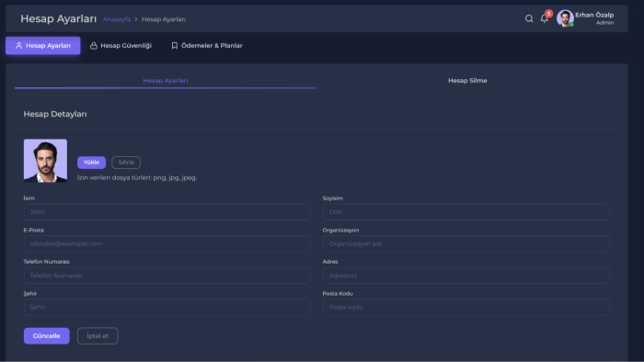This screenshot has height=362, width=644.
Task: Go to Anasayfa breadcrumb link
Action: click(x=117, y=19)
